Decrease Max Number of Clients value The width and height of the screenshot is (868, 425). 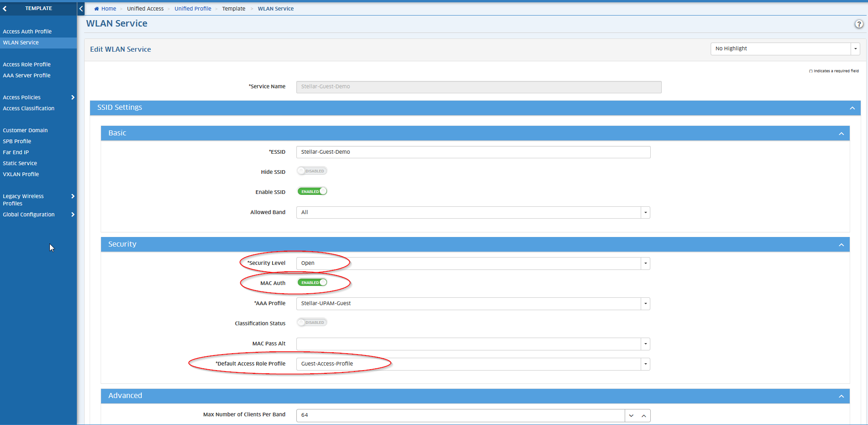click(x=631, y=415)
